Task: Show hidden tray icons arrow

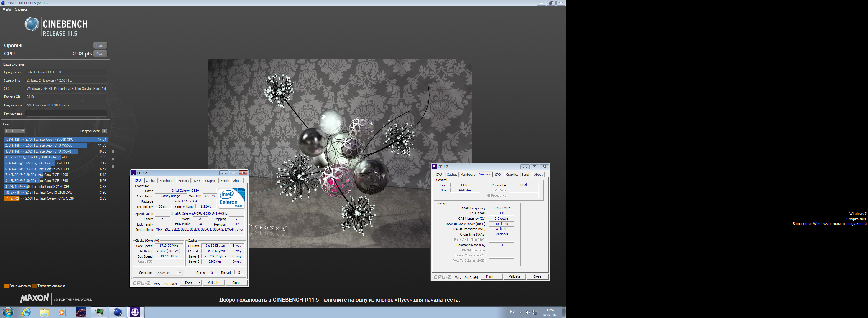Action: tap(521, 312)
